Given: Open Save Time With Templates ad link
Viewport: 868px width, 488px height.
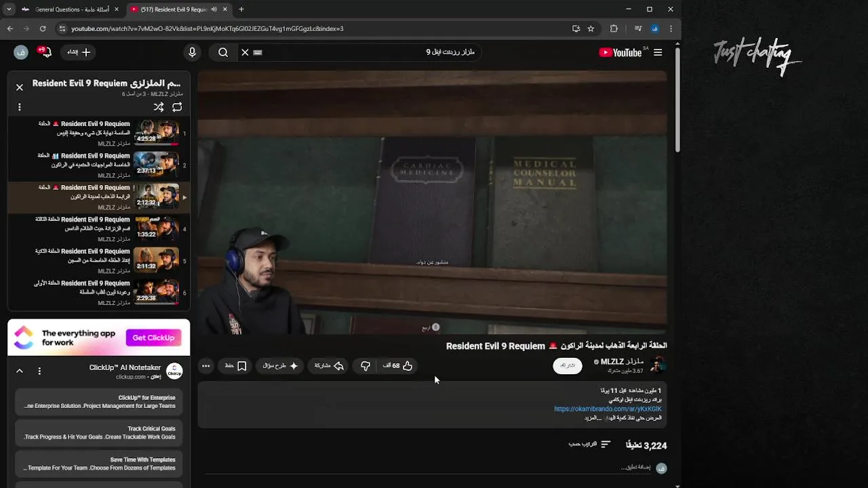Looking at the screenshot, I should (99, 464).
